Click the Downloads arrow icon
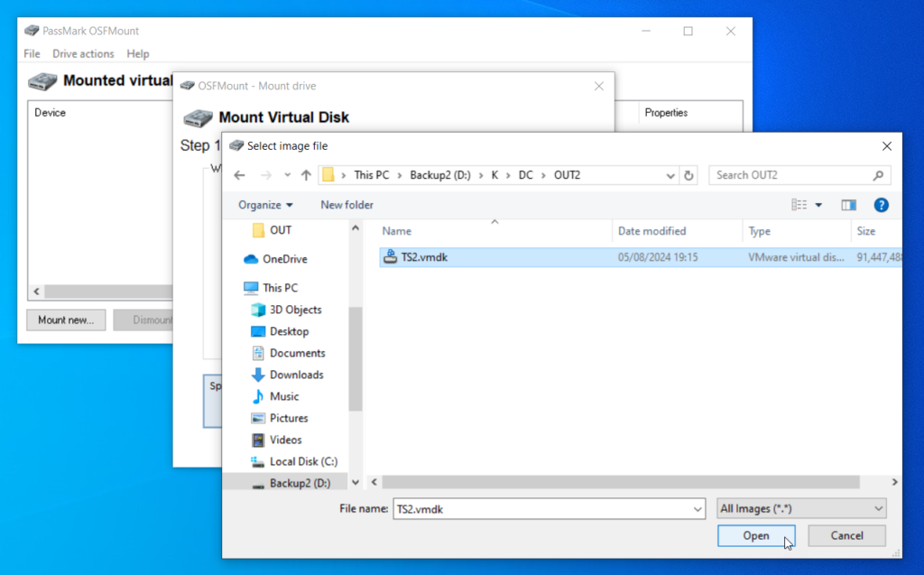 point(257,376)
